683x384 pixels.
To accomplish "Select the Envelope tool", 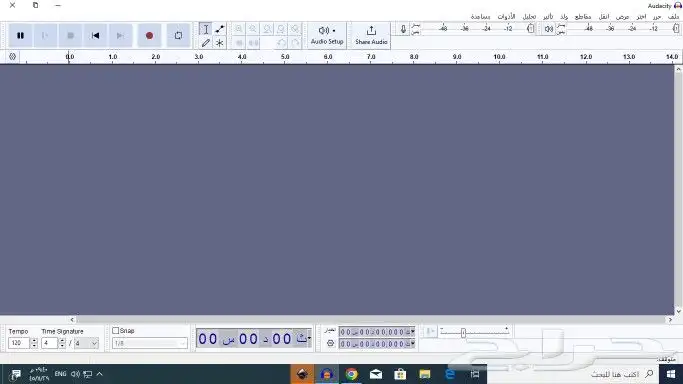I will [x=220, y=29].
